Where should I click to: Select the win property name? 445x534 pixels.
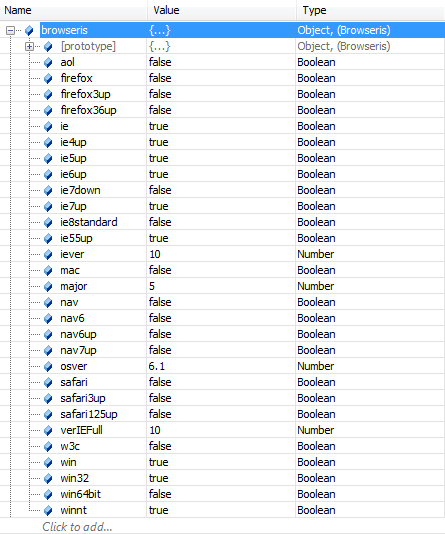click(68, 462)
